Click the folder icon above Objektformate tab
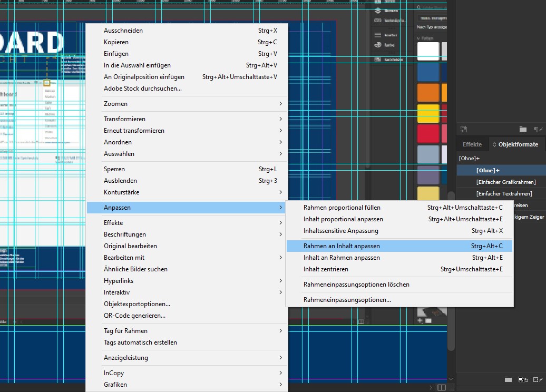 coord(523,129)
